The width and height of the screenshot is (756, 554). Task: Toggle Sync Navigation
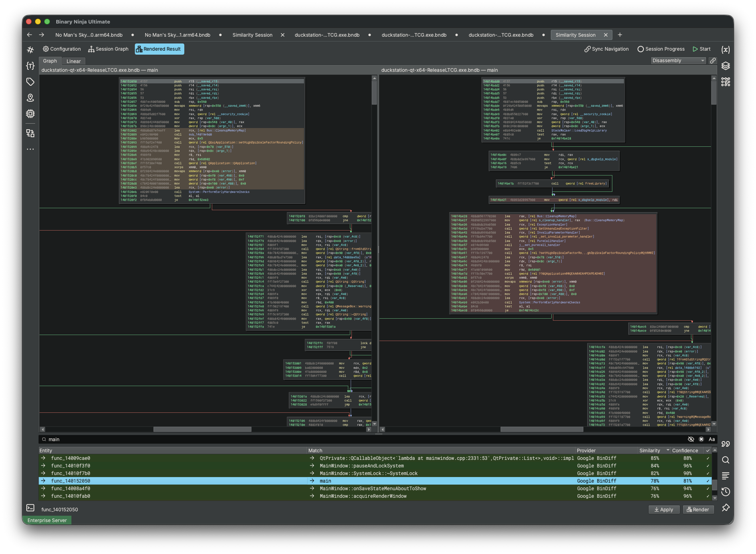tap(606, 49)
